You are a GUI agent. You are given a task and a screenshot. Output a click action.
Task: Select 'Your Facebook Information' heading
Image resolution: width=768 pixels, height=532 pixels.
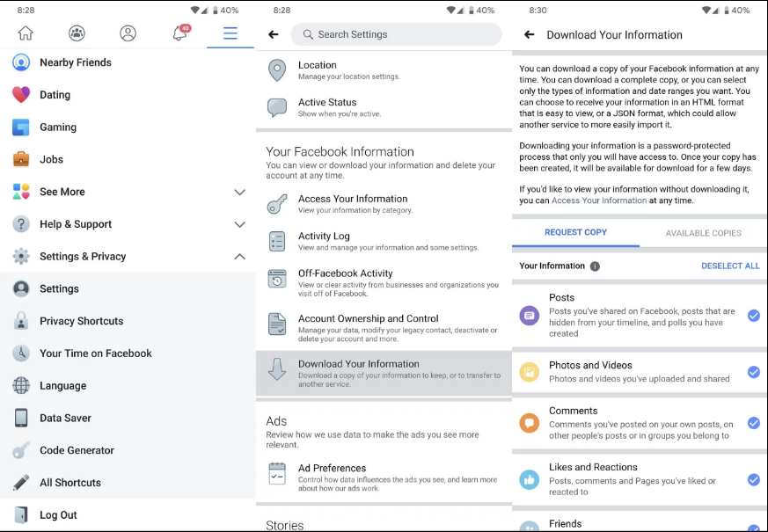pyautogui.click(x=340, y=152)
